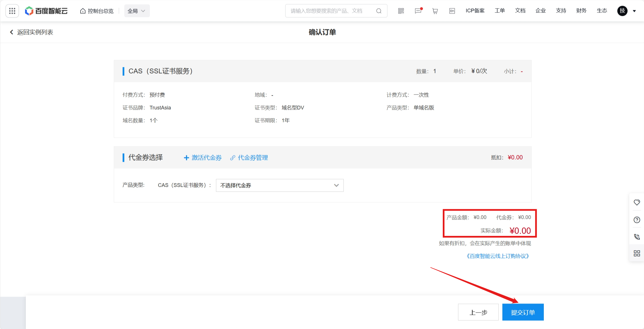The width and height of the screenshot is (644, 329).
Task: Click the Baidu AI Cloud logo
Action: (x=46, y=11)
